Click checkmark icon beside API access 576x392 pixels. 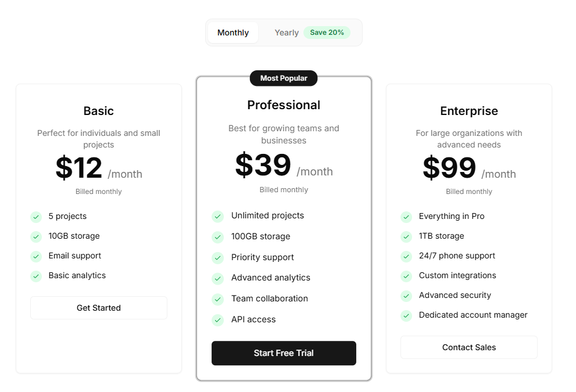218,320
